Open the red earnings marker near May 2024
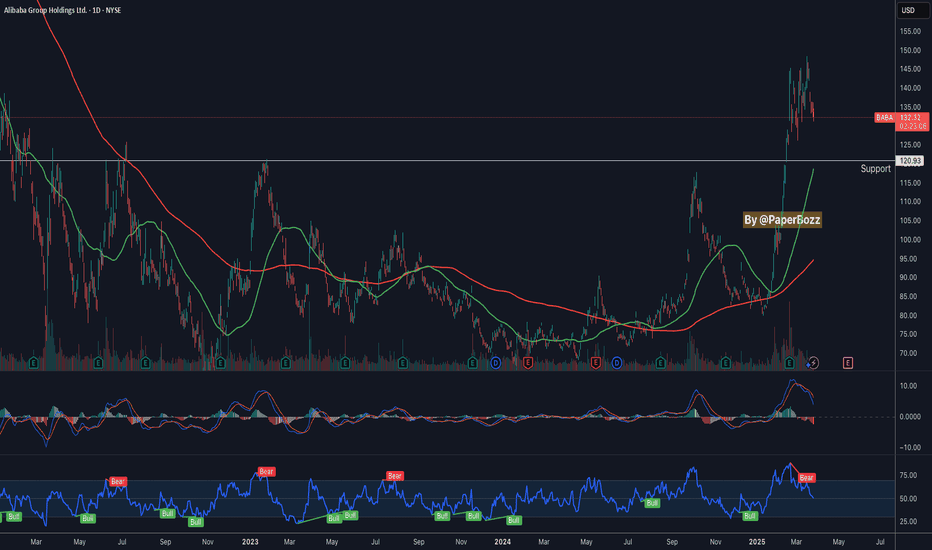The height and width of the screenshot is (550, 932). click(596, 363)
